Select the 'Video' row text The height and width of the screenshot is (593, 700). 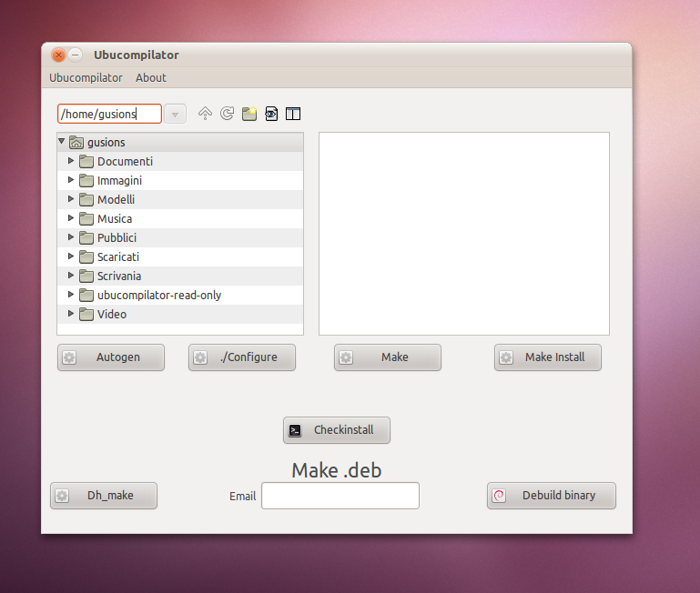112,315
